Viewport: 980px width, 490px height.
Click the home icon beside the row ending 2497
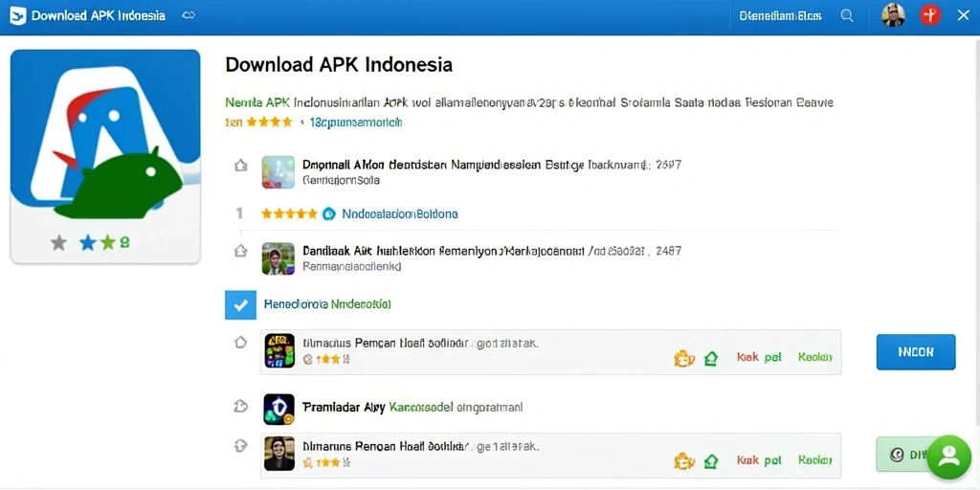pos(240,166)
